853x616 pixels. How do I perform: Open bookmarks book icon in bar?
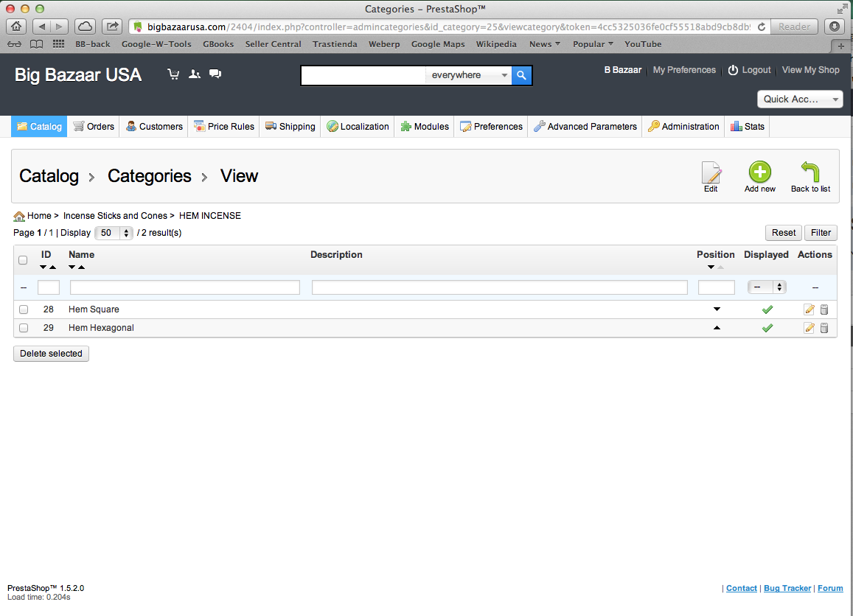(x=36, y=44)
